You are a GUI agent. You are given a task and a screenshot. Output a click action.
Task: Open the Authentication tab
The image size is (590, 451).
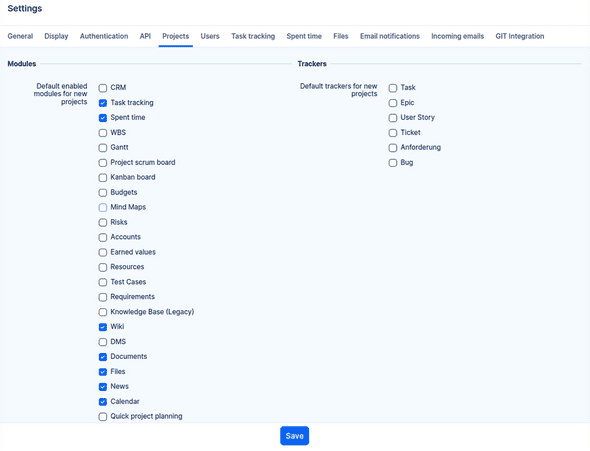click(x=104, y=36)
